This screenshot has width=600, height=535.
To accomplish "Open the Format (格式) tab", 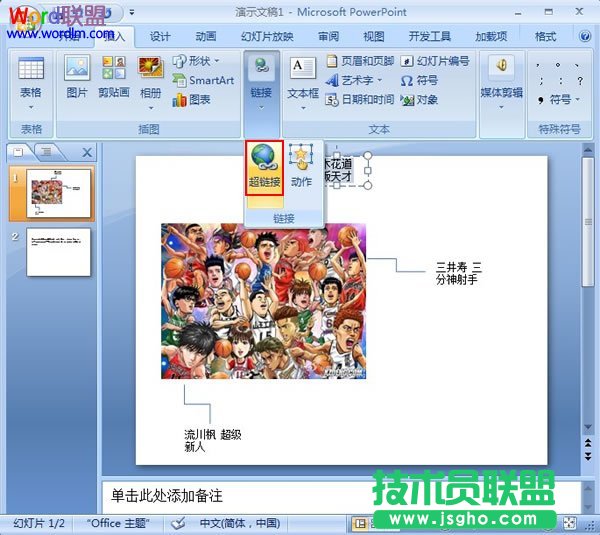I will [x=545, y=36].
